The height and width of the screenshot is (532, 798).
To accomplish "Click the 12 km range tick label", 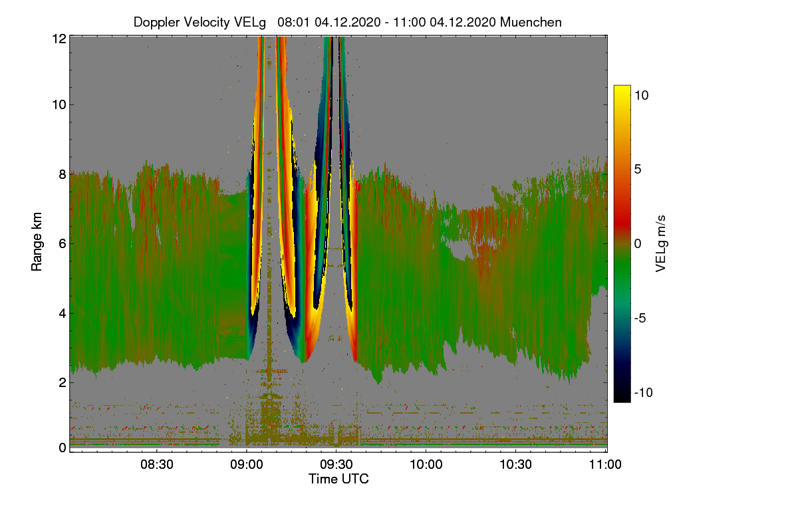I will click(59, 39).
